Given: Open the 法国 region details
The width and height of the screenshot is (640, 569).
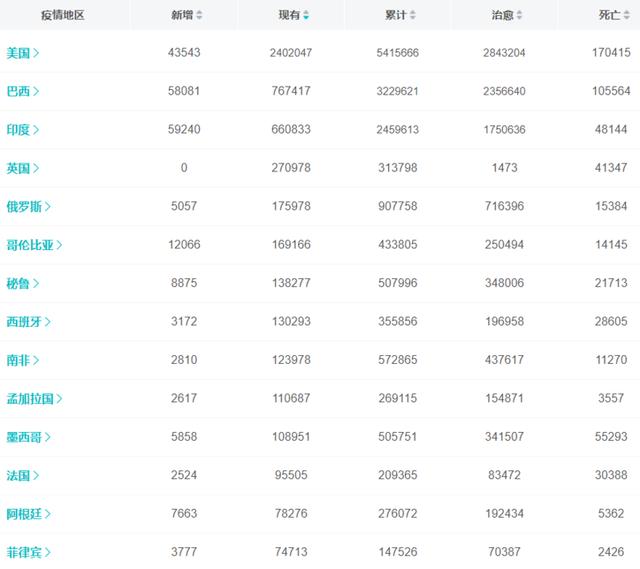Looking at the screenshot, I should 22,476.
